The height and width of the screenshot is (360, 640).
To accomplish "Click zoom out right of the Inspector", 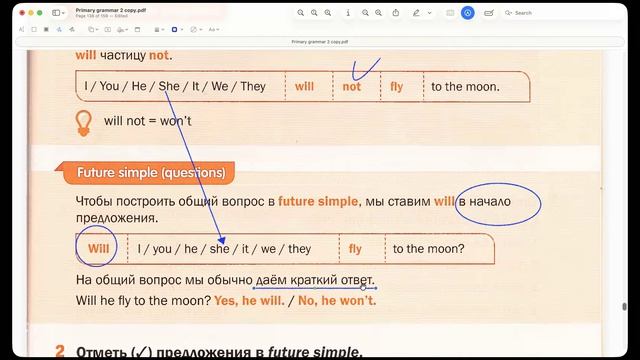I will tap(365, 13).
